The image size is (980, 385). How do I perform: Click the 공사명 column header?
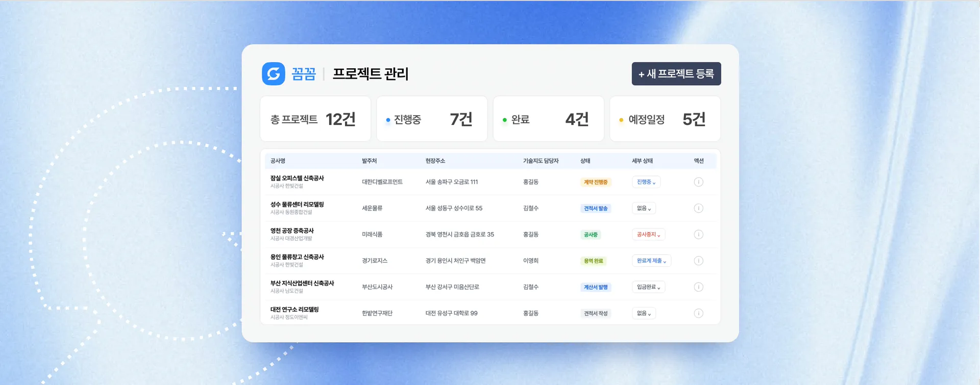click(x=278, y=161)
